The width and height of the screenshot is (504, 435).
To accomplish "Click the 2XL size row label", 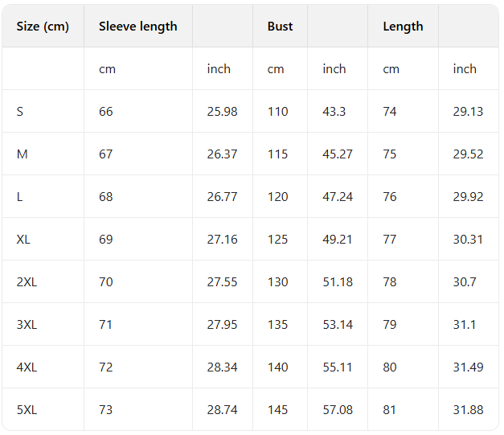I will [27, 282].
